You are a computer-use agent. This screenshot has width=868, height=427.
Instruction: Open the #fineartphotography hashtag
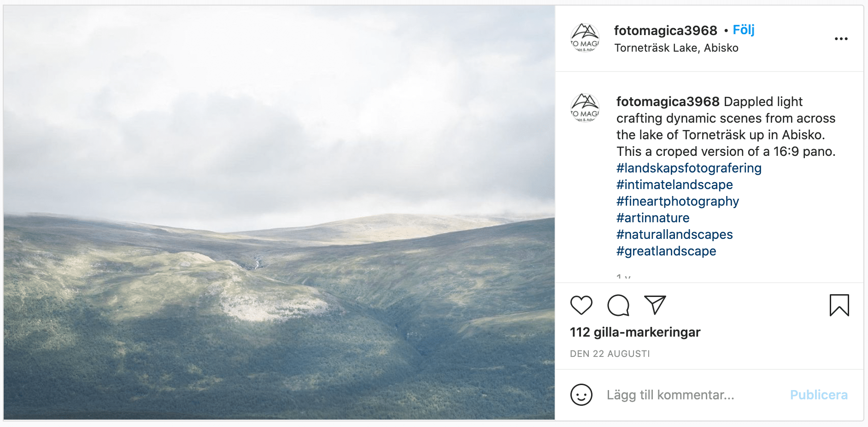click(x=677, y=201)
